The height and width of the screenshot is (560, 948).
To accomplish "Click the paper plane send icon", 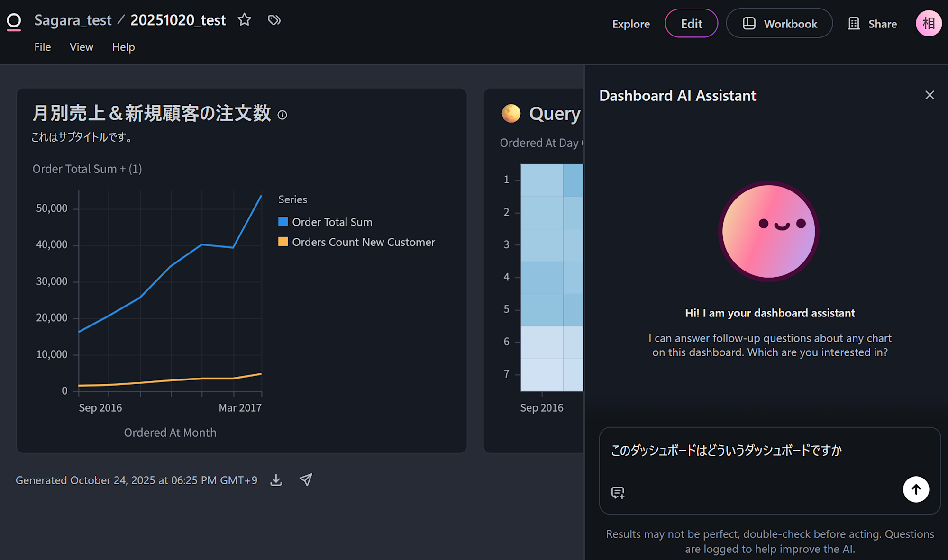I will (x=306, y=480).
